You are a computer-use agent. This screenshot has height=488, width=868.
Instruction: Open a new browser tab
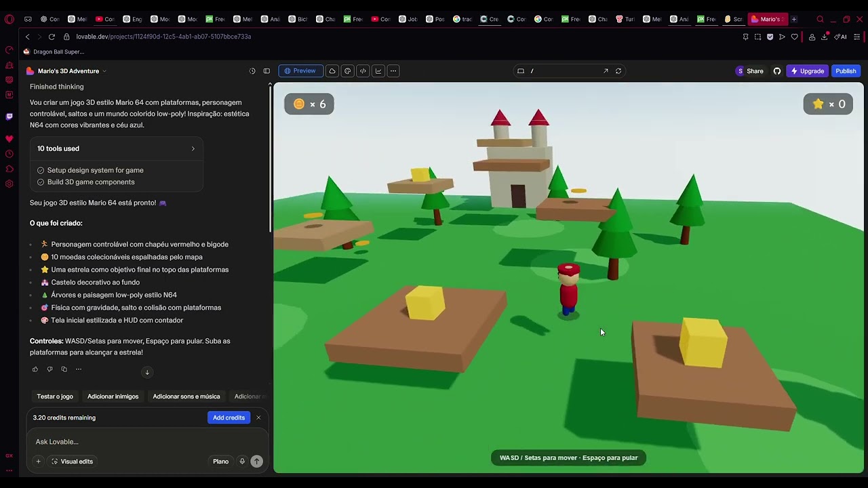[794, 19]
